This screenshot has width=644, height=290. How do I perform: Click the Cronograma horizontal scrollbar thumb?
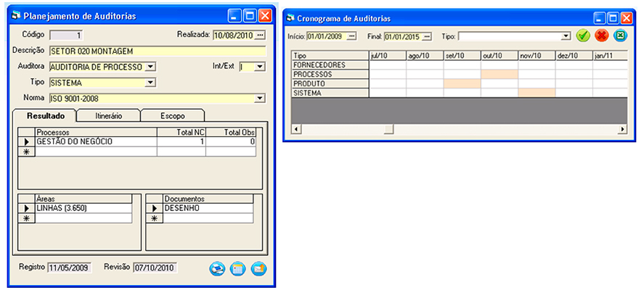pos(388,130)
